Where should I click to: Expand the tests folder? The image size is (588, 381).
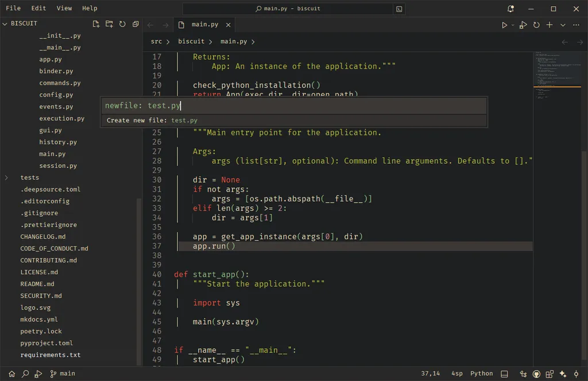coord(6,178)
